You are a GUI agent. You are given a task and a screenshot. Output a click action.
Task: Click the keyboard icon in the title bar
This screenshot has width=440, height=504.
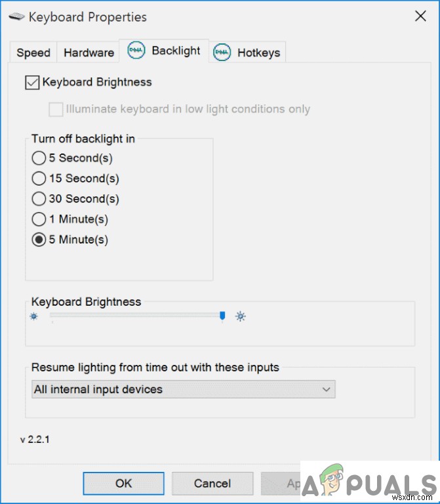(x=18, y=17)
